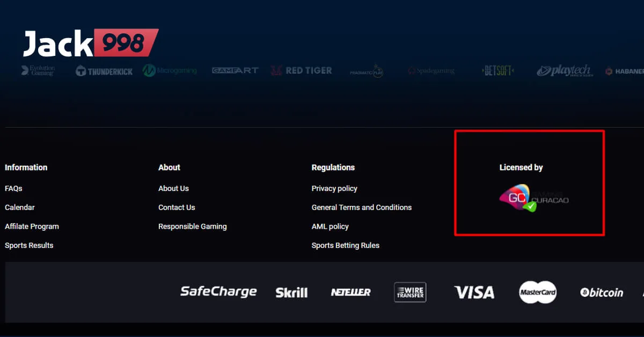Click the Habanero provider logo

pyautogui.click(x=625, y=71)
